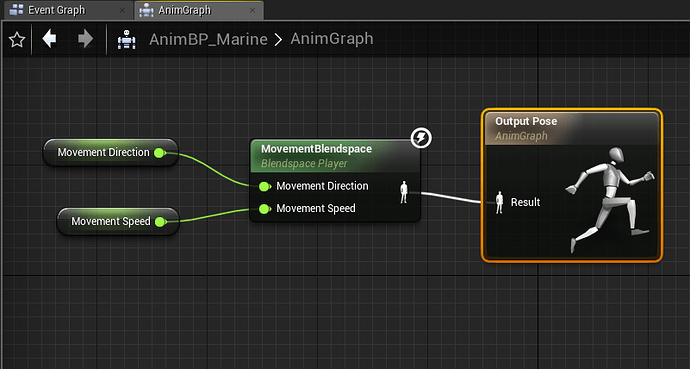
Task: Click the Result input pose pin
Action: (x=499, y=203)
